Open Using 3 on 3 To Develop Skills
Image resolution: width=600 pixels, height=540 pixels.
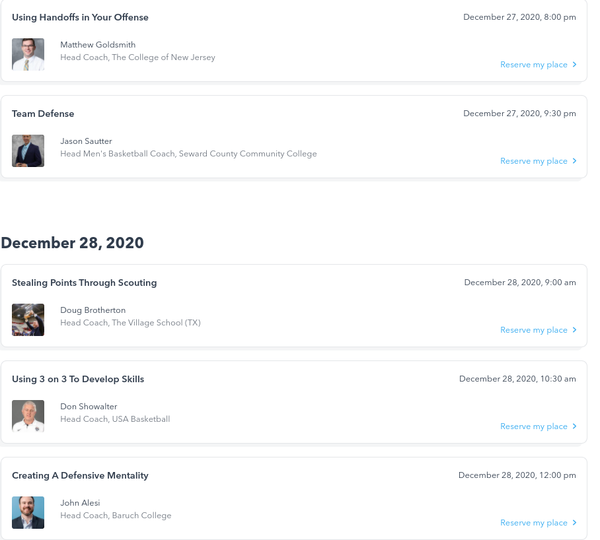point(78,379)
